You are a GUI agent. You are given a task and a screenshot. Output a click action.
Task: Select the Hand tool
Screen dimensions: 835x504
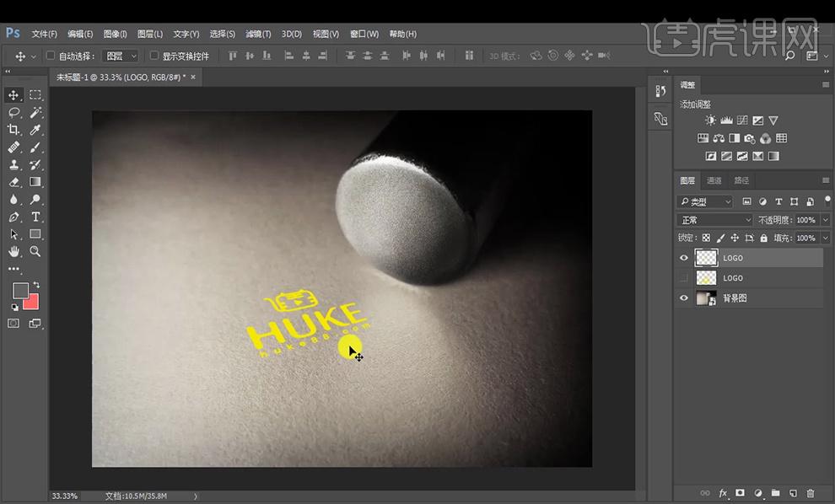(x=13, y=251)
